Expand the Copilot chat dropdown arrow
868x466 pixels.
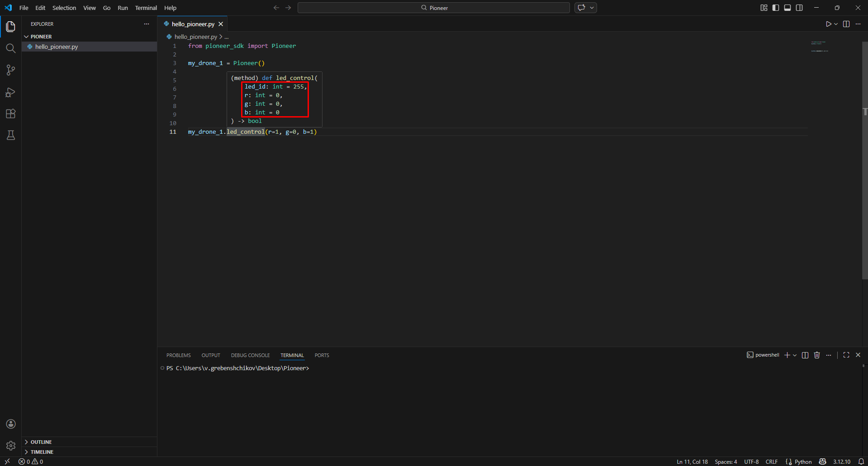point(592,8)
